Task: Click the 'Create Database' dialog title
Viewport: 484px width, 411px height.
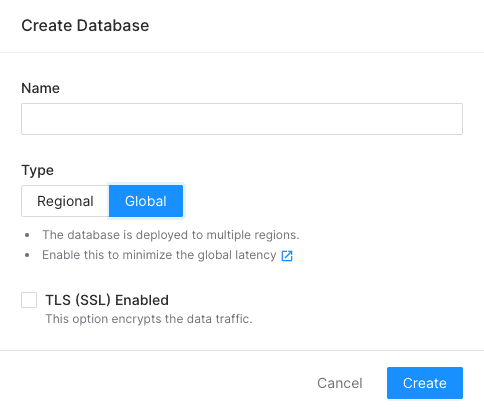Action: 85,26
